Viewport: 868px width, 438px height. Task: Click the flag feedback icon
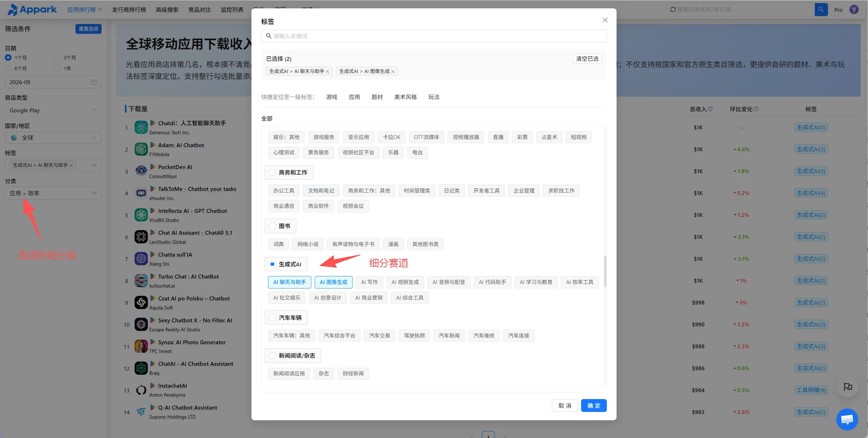pyautogui.click(x=847, y=387)
